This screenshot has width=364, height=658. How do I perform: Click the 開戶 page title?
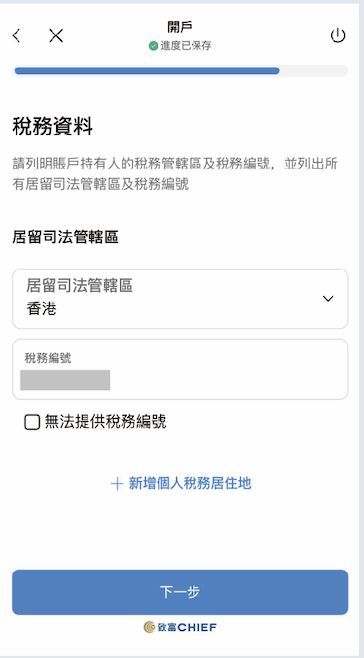[x=180, y=27]
